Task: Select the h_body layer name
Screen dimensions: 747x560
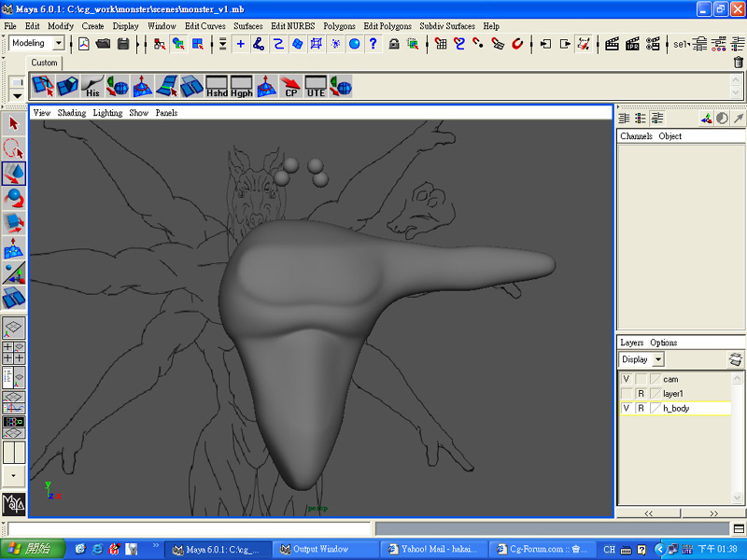Action: click(x=675, y=409)
